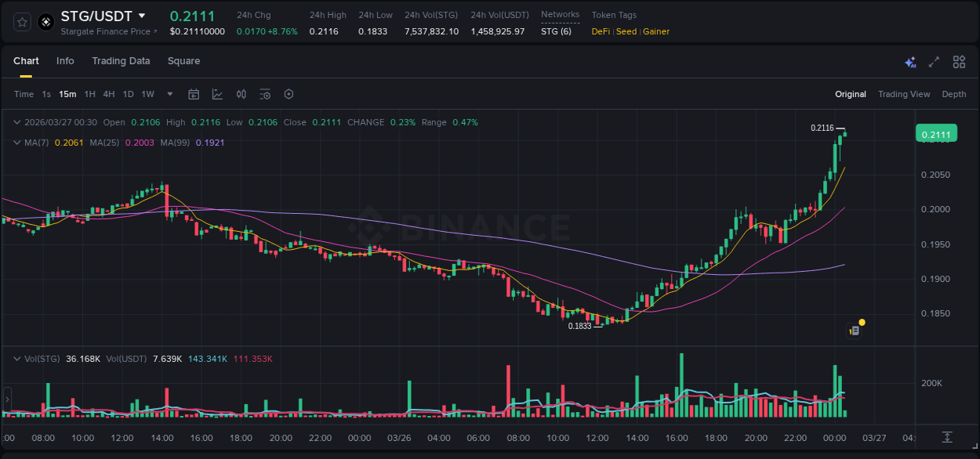
Task: Switch to the Square tab
Action: pos(183,61)
